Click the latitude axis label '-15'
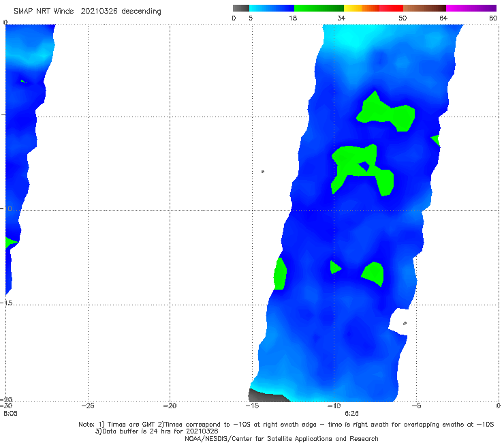The height and width of the screenshot is (443, 504). (7, 303)
